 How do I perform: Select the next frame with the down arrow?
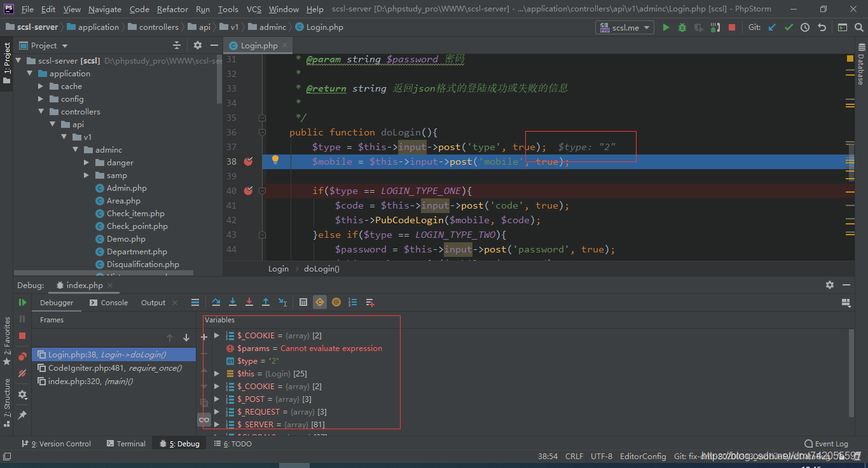point(186,338)
